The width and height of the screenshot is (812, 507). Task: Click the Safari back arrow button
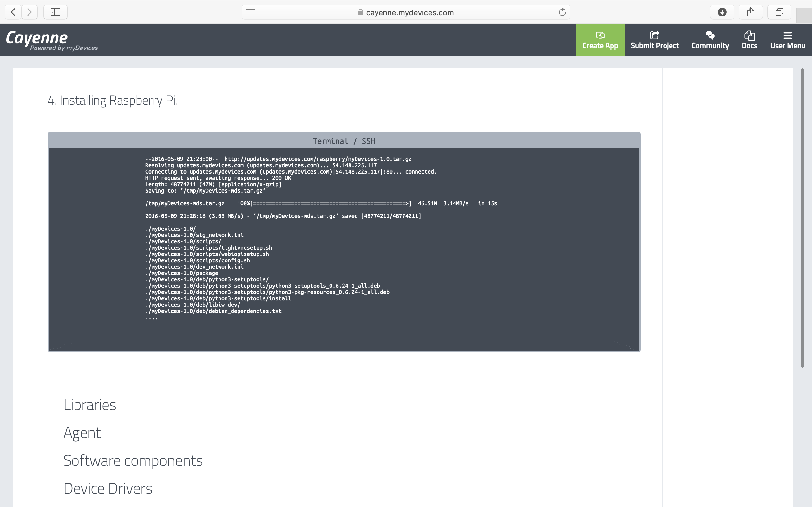[13, 12]
